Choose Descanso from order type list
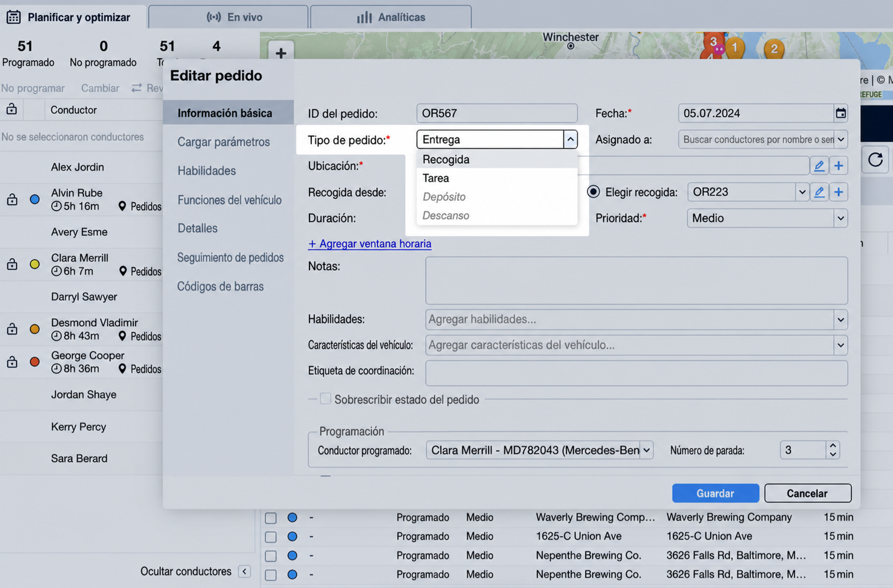 pos(497,216)
